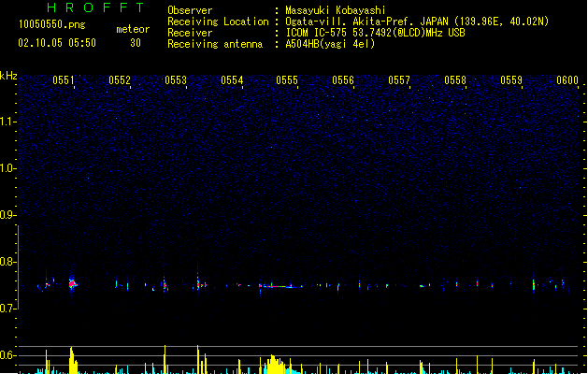The width and height of the screenshot is (588, 374).
Task: Click the Ogata-vill. Akita-Pref. JAPAN location text
Action: (x=417, y=22)
